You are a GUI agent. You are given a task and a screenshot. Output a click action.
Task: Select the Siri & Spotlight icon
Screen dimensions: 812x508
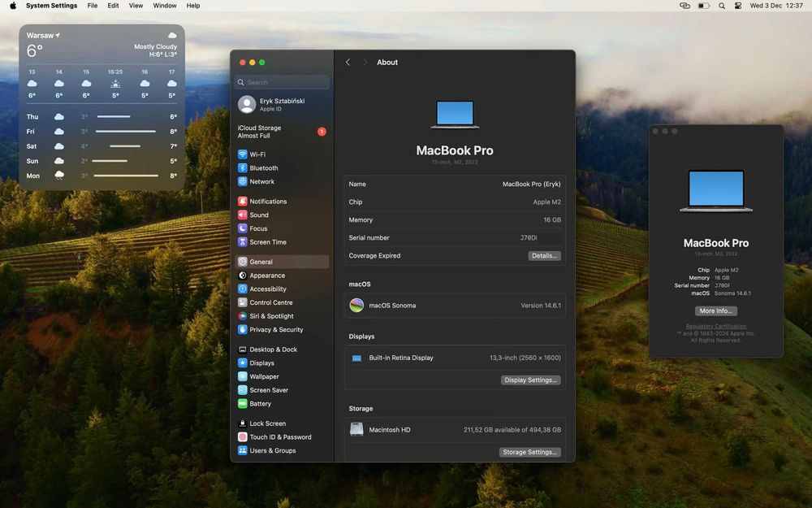pos(242,315)
